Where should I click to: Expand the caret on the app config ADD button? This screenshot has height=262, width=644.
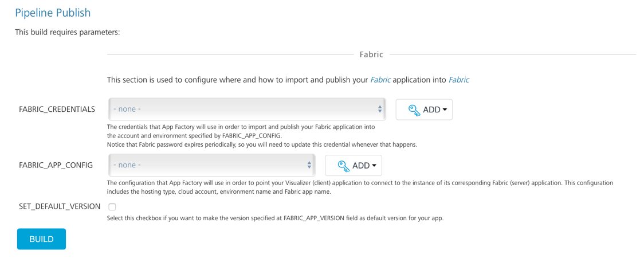coord(374,166)
